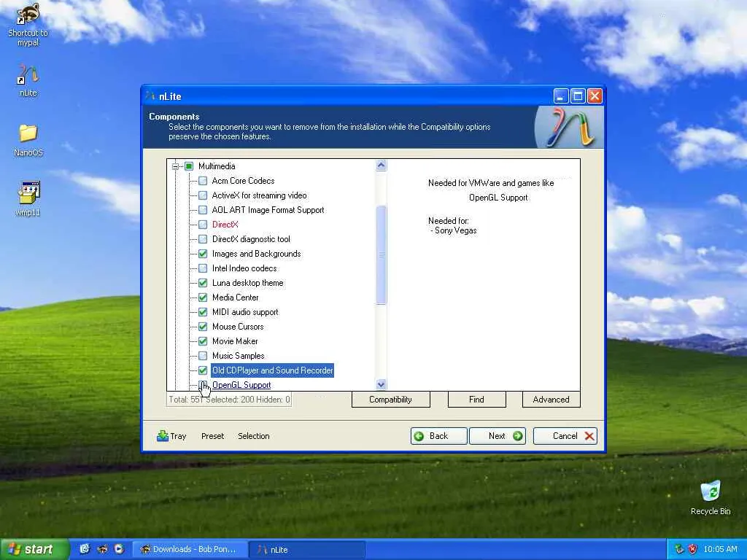Switch to Downloads - Bob Pon... taskbar window
The height and width of the screenshot is (560, 747).
click(189, 549)
